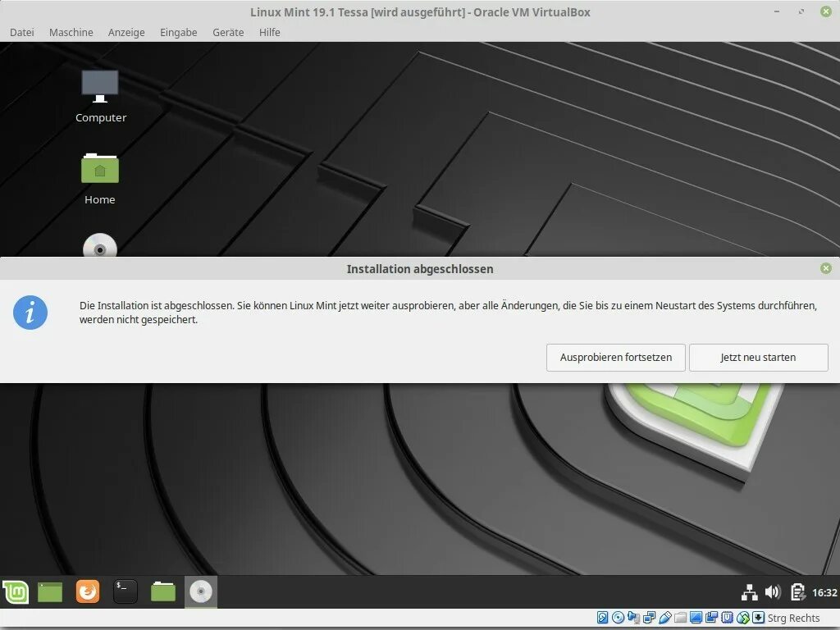
Task: Open the Linux Mint start menu
Action: (x=16, y=592)
